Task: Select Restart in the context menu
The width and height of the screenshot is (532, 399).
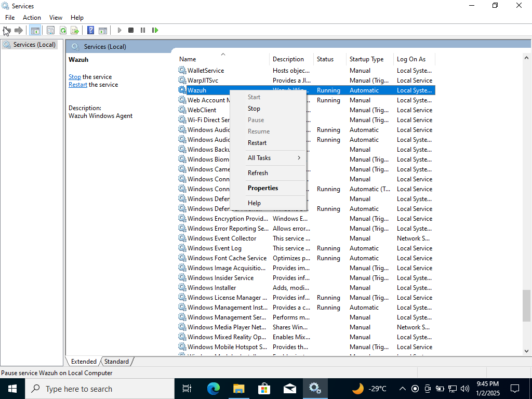Action: (x=257, y=143)
